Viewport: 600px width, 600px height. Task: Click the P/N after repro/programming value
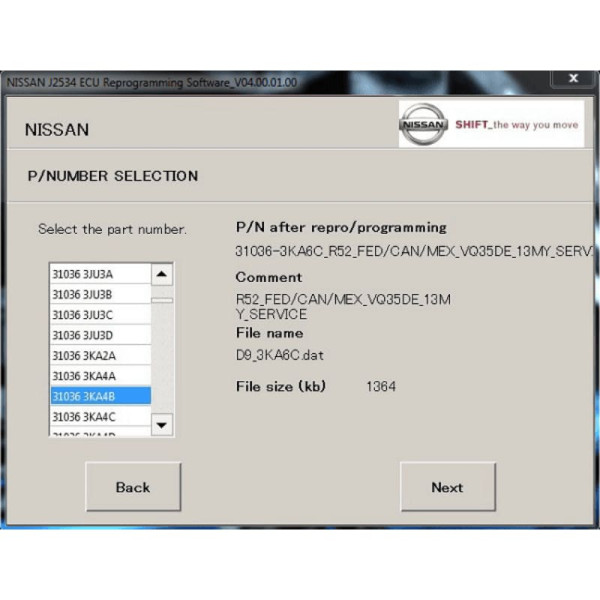pyautogui.click(x=410, y=250)
